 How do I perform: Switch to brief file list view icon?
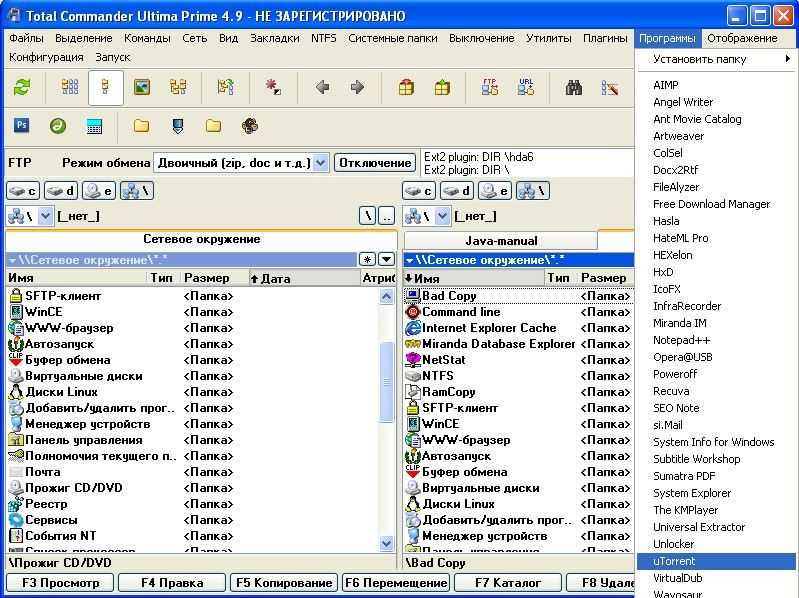click(70, 87)
